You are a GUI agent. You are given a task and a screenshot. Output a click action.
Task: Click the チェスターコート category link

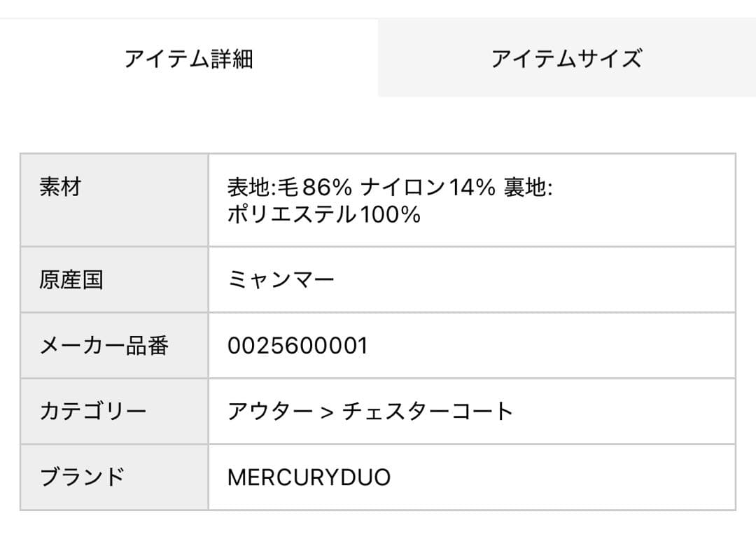(x=427, y=410)
